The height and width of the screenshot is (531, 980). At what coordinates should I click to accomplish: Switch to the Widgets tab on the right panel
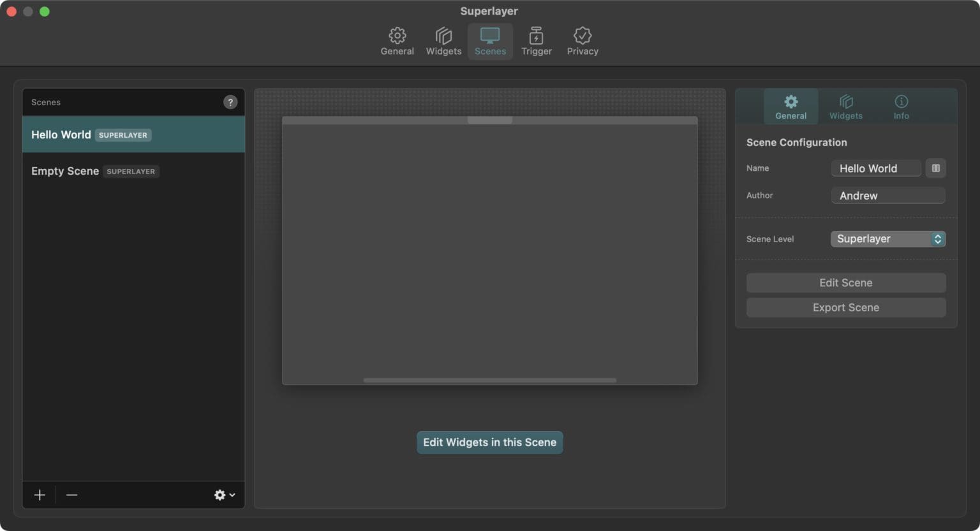tap(845, 106)
